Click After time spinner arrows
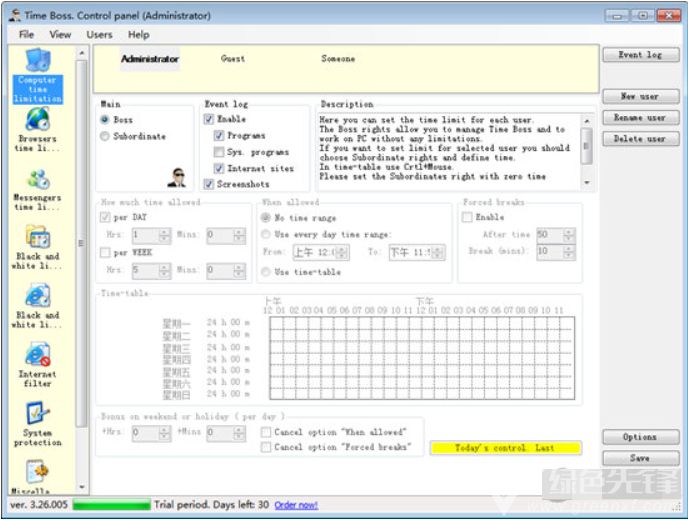This screenshot has width=688, height=520. tap(569, 235)
